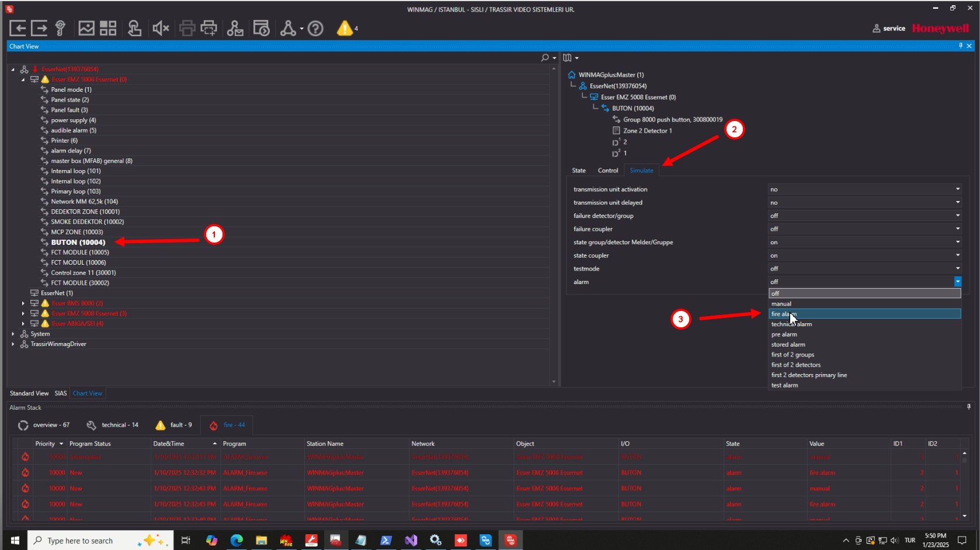
Task: Click the log in arrow icon
Action: pyautogui.click(x=18, y=28)
